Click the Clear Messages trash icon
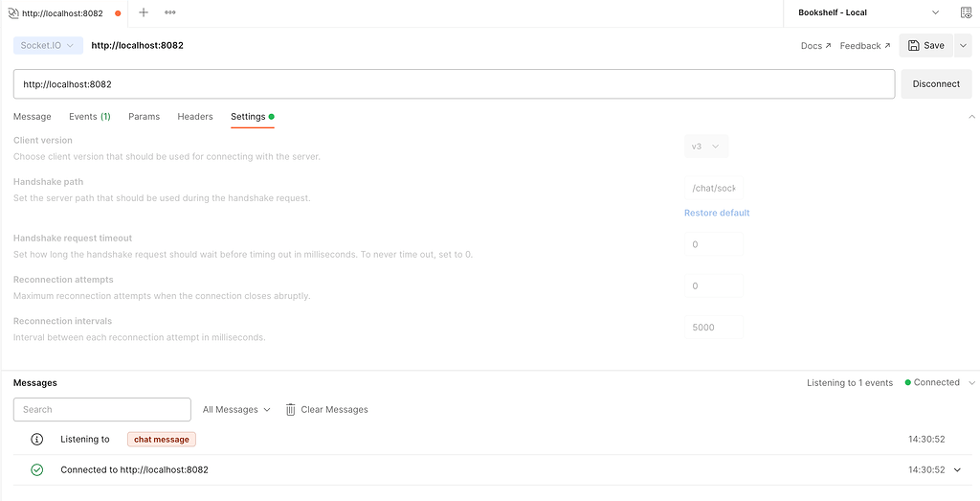 point(291,409)
